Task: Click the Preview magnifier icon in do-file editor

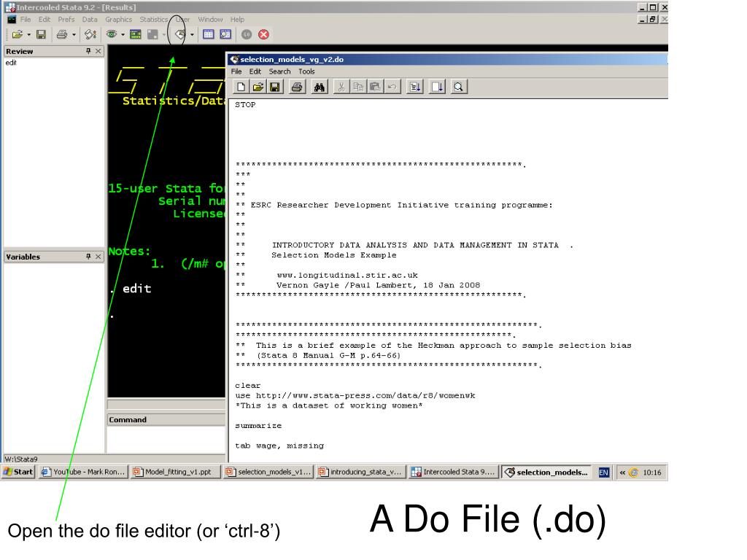Action: pyautogui.click(x=458, y=87)
